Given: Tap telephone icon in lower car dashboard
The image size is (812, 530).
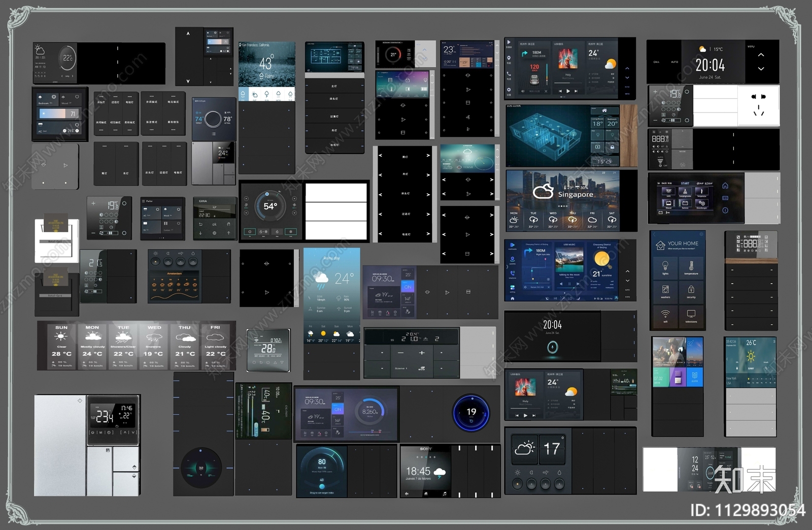Looking at the screenshot, I should [x=513, y=273].
